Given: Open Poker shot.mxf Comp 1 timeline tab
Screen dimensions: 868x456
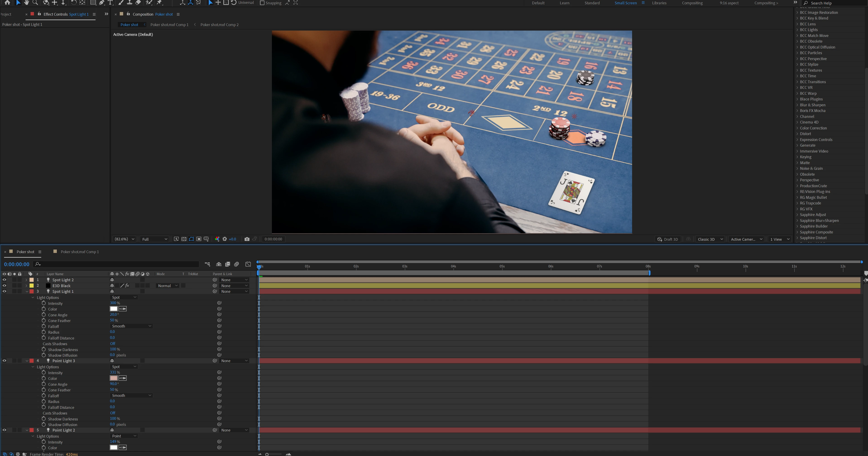Looking at the screenshot, I should click(79, 252).
